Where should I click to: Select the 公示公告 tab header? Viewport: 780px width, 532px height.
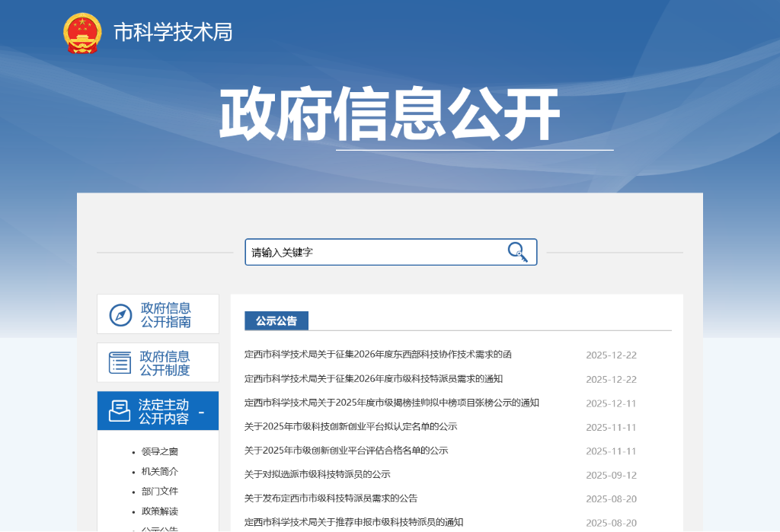pyautogui.click(x=276, y=321)
